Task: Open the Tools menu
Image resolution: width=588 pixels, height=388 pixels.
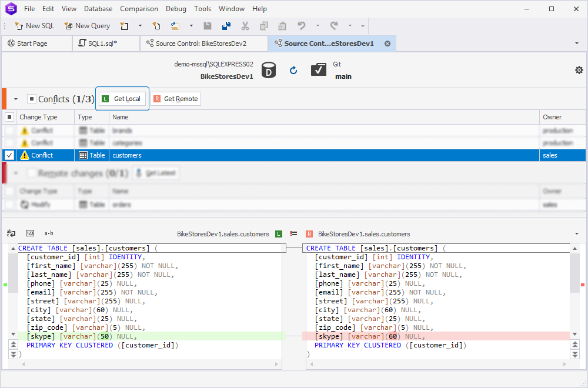Action: (202, 9)
